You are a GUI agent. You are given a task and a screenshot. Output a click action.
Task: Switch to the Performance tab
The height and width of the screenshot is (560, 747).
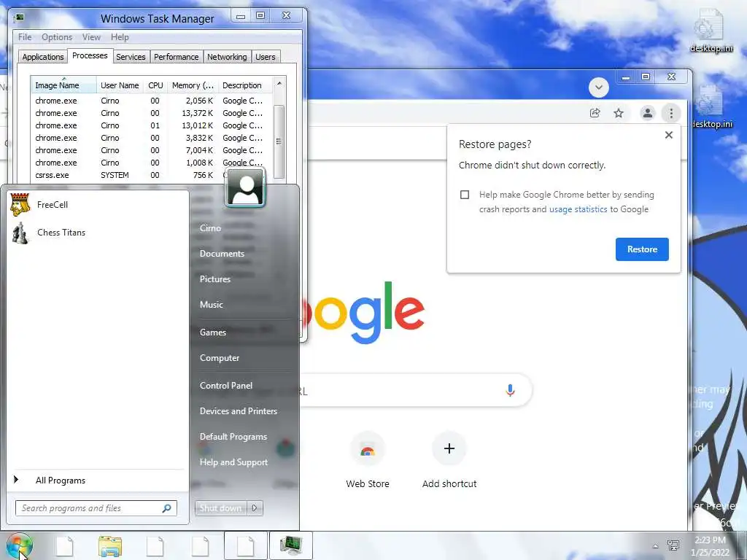click(x=177, y=57)
